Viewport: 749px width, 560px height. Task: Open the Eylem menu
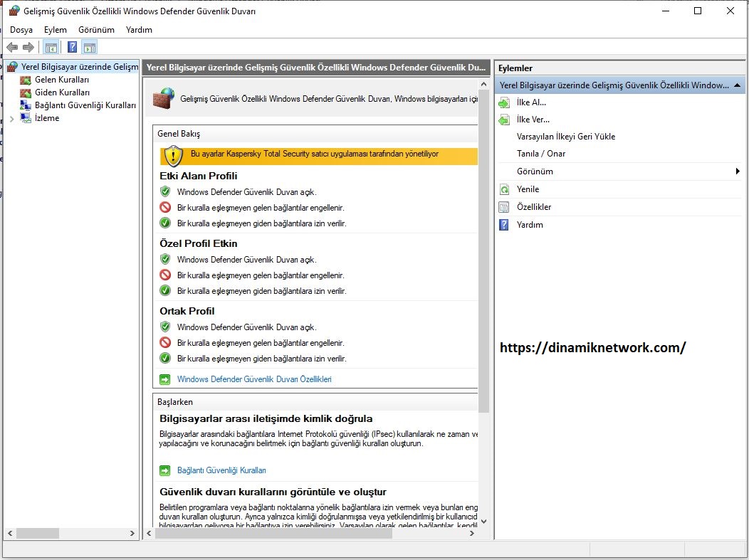pyautogui.click(x=55, y=30)
